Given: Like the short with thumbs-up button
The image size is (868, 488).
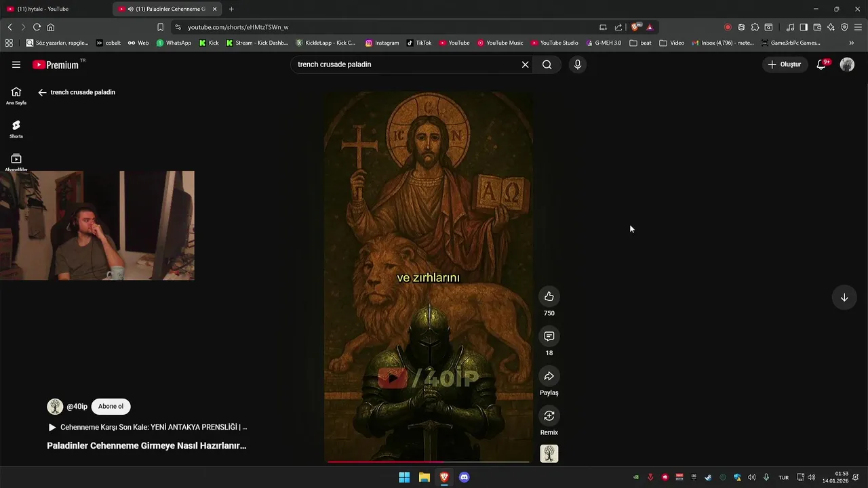Looking at the screenshot, I should click(x=549, y=296).
